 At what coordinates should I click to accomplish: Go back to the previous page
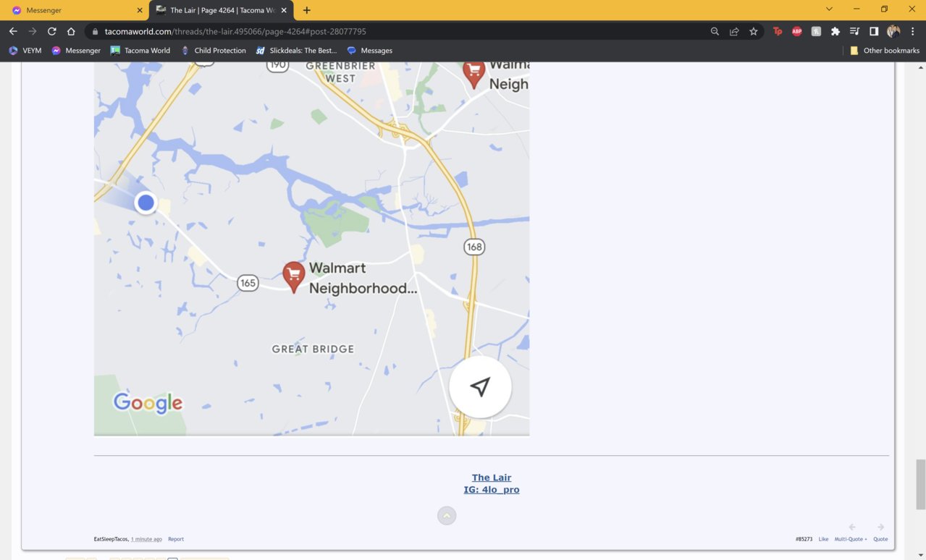13,31
